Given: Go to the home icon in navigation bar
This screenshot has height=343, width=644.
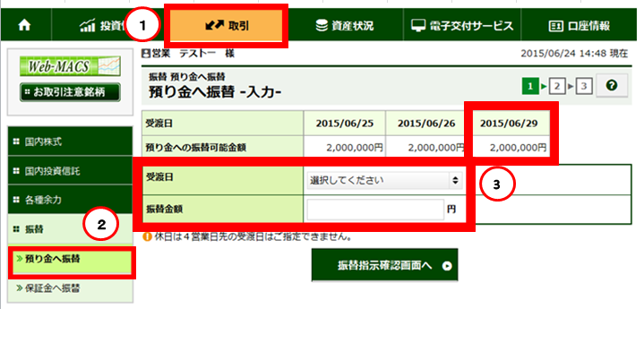Looking at the screenshot, I should pyautogui.click(x=25, y=25).
